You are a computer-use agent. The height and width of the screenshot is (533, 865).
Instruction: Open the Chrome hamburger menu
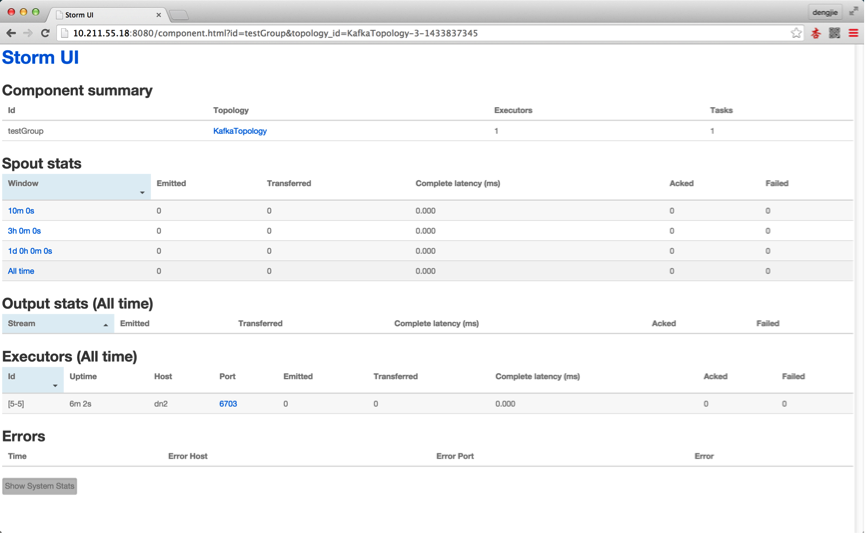[853, 33]
